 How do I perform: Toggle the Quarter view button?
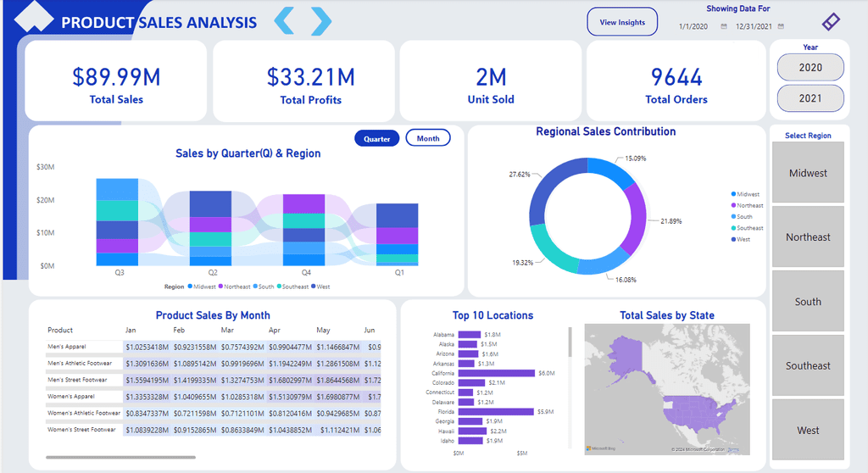pos(377,138)
